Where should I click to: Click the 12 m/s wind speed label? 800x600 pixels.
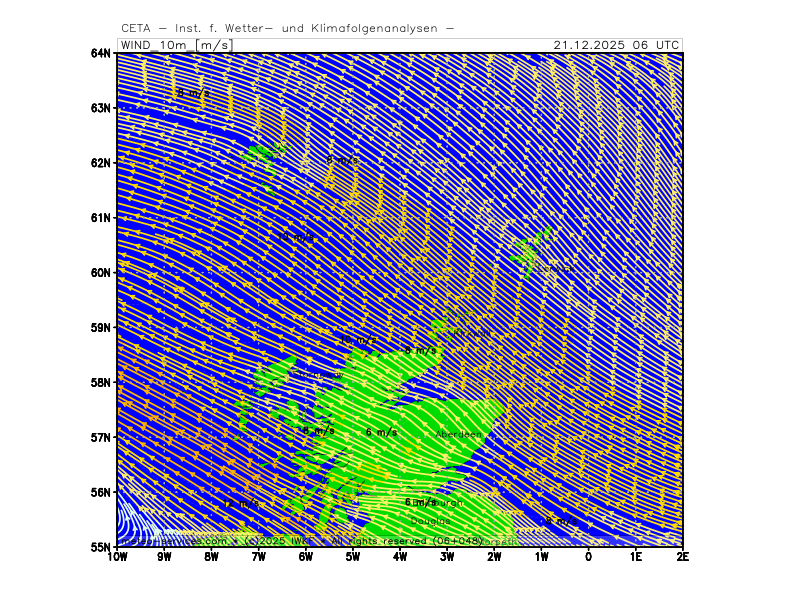241,505
